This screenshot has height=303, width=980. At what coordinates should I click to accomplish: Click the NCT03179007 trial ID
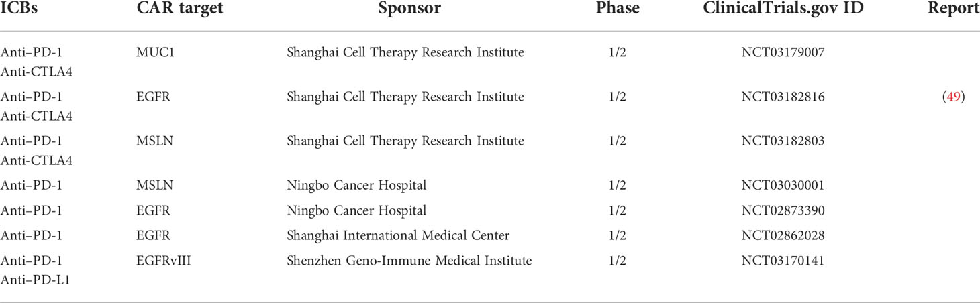click(x=783, y=52)
